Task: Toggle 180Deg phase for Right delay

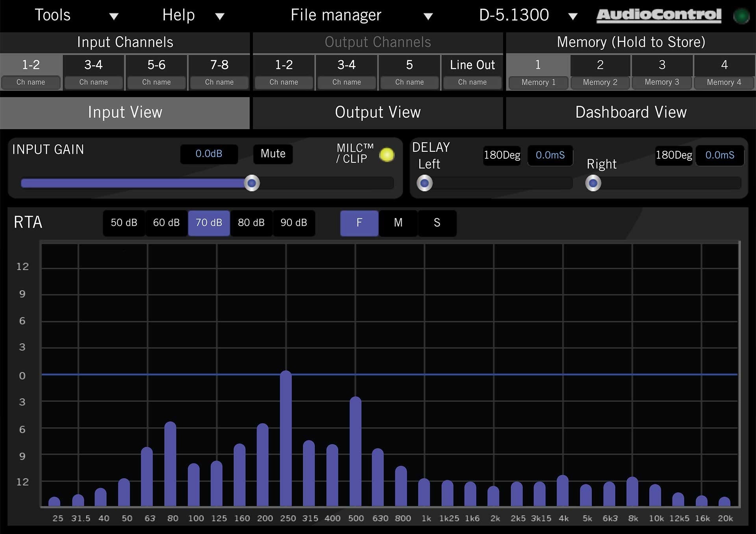Action: pos(673,155)
